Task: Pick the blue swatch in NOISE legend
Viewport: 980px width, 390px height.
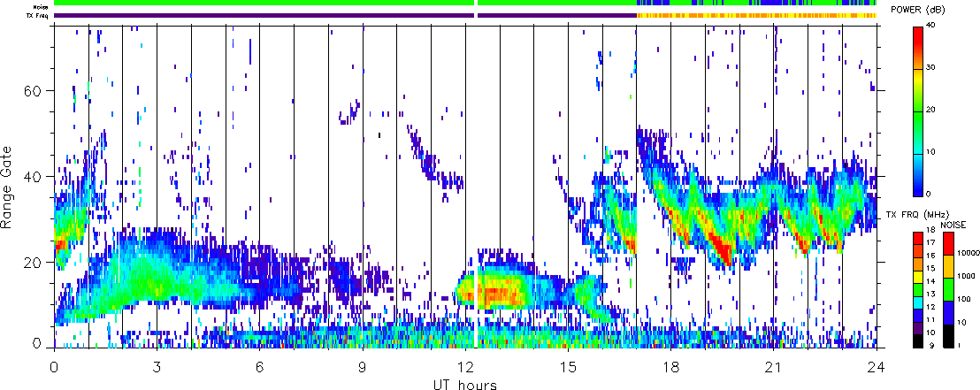Action: pos(949,313)
